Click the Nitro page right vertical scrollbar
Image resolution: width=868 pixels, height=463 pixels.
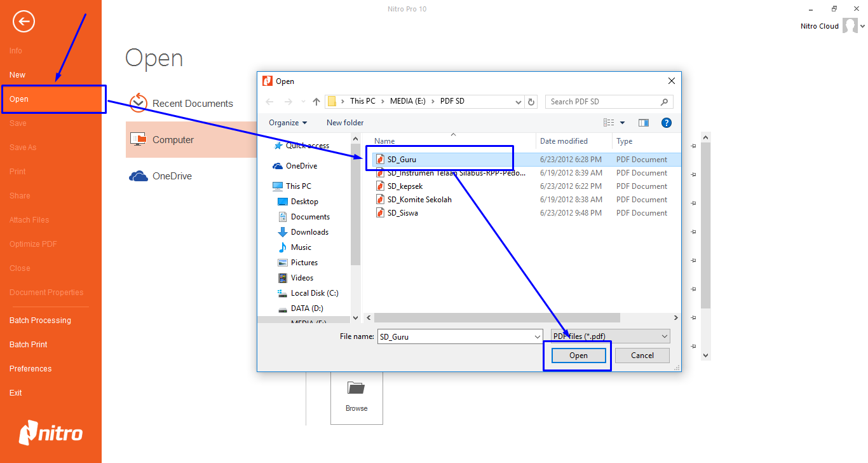706,226
